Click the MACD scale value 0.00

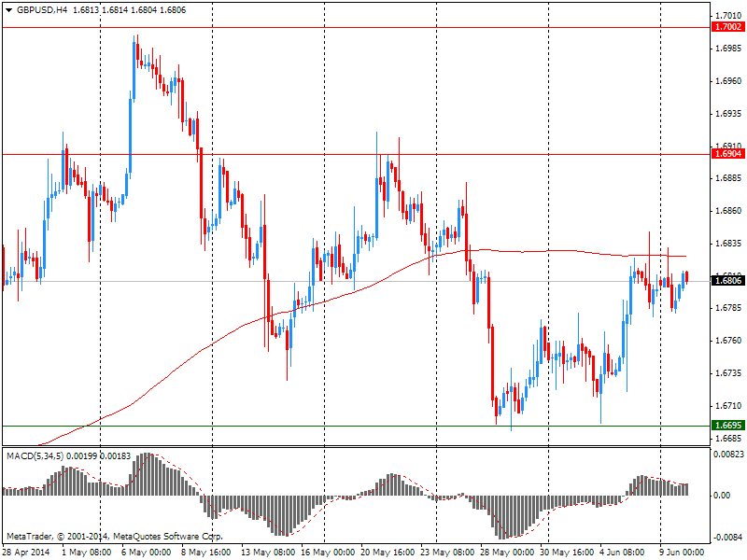click(722, 496)
